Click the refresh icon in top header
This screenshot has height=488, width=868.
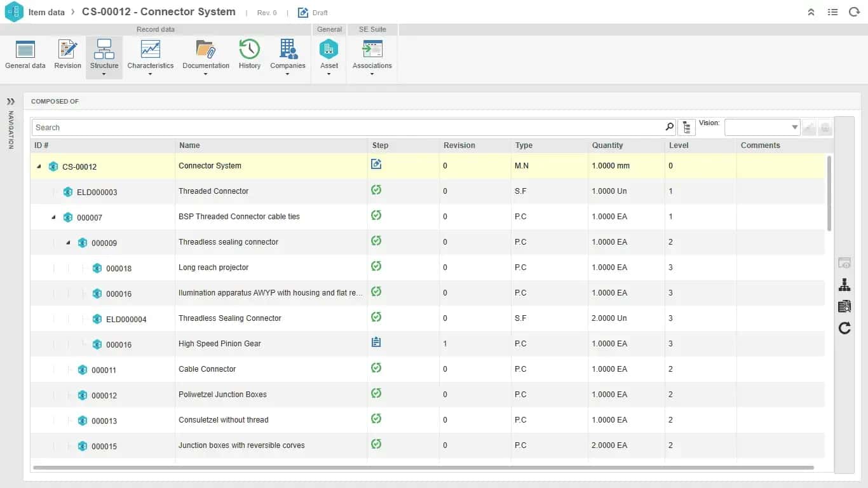(x=854, y=12)
